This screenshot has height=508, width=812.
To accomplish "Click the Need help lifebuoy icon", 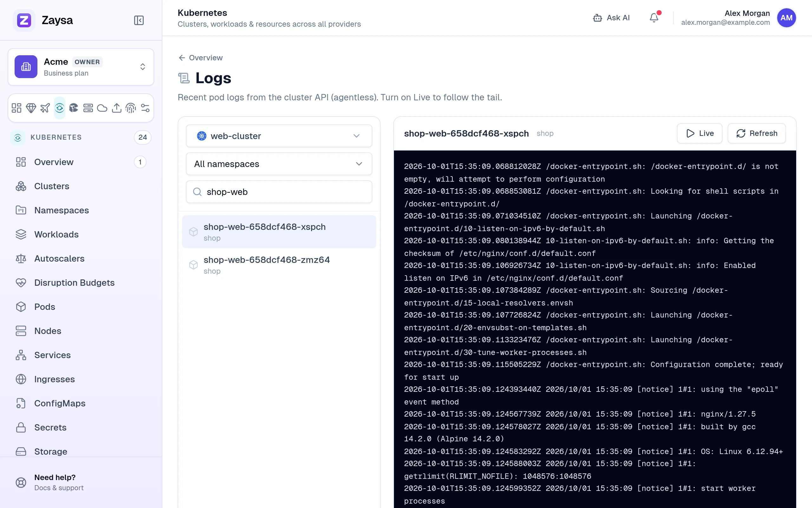I will click(x=21, y=483).
